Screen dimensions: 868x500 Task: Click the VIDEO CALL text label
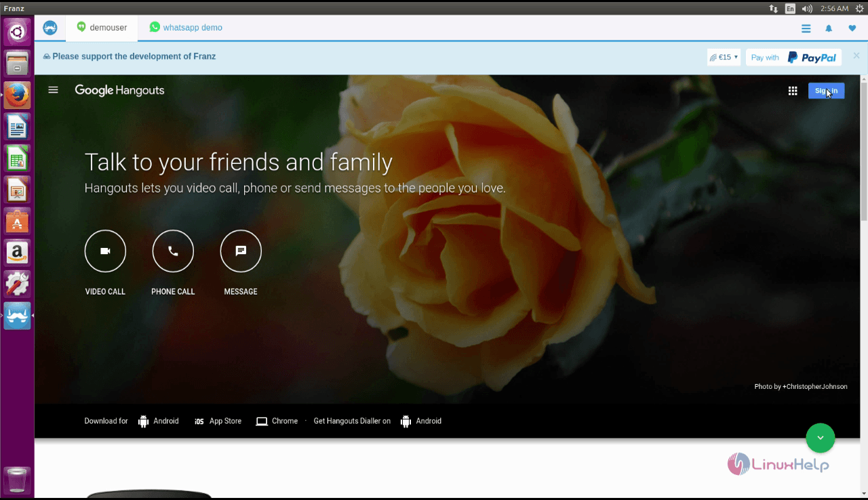click(x=105, y=292)
